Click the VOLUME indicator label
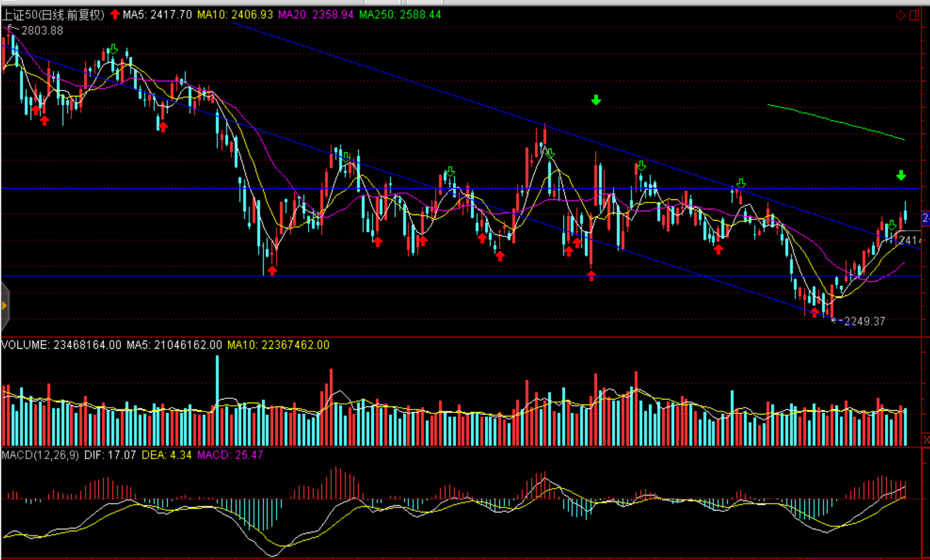Viewport: 930px width, 560px height. (61, 345)
